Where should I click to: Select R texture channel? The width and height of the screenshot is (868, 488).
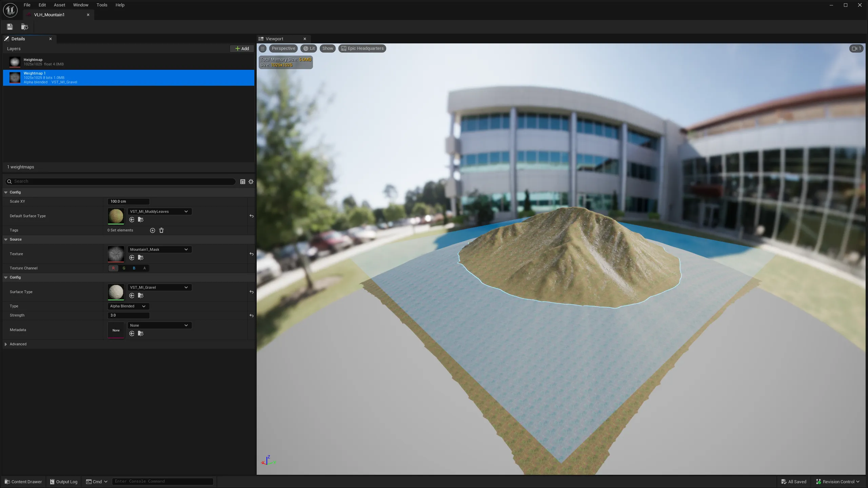tap(113, 268)
